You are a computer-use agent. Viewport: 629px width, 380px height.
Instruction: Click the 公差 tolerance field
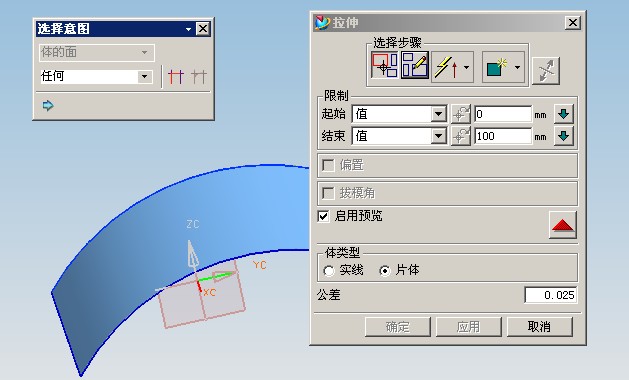[551, 295]
